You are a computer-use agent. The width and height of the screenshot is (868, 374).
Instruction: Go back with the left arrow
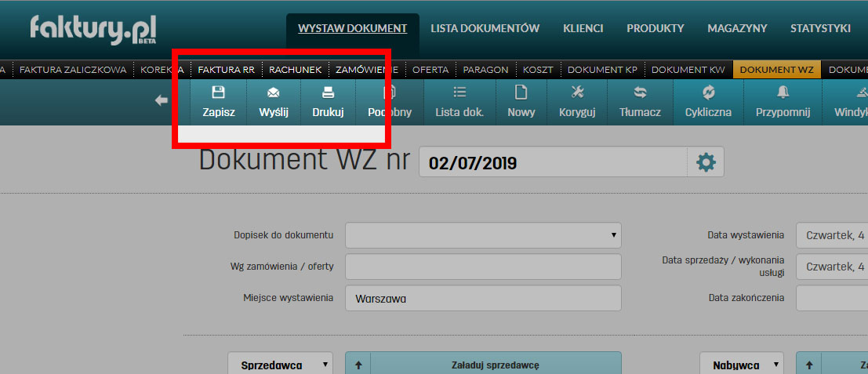161,100
